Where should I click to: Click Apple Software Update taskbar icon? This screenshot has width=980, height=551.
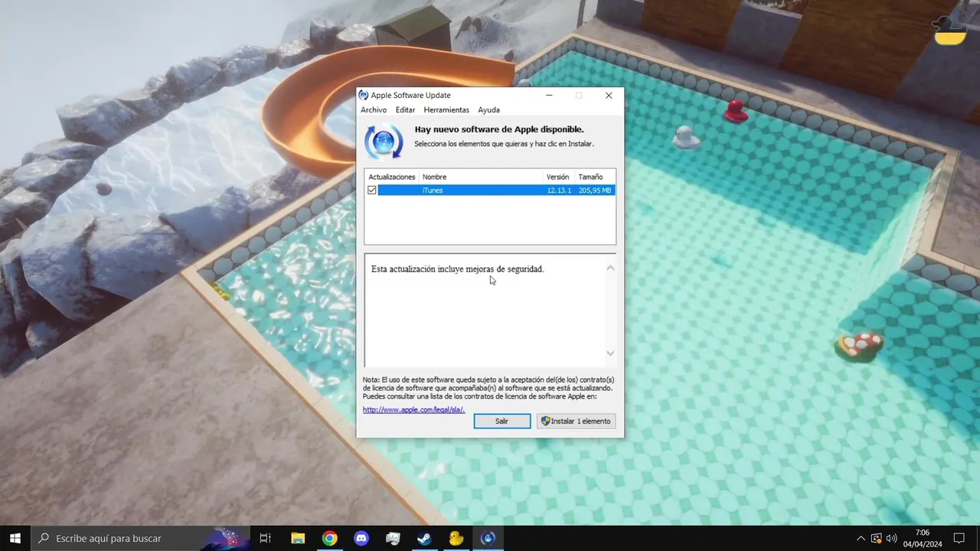click(x=488, y=538)
